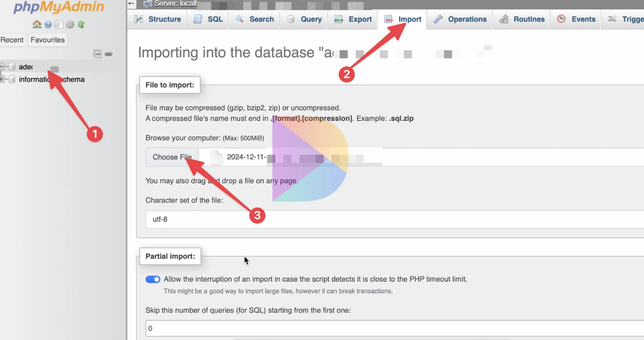Click the chain link icon in navigation
The image size is (644, 340).
tap(108, 54)
